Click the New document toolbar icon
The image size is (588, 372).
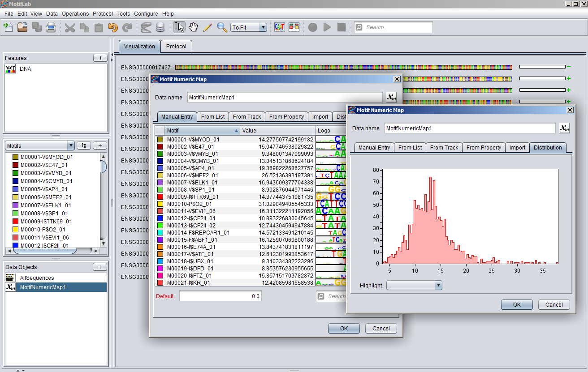click(8, 27)
